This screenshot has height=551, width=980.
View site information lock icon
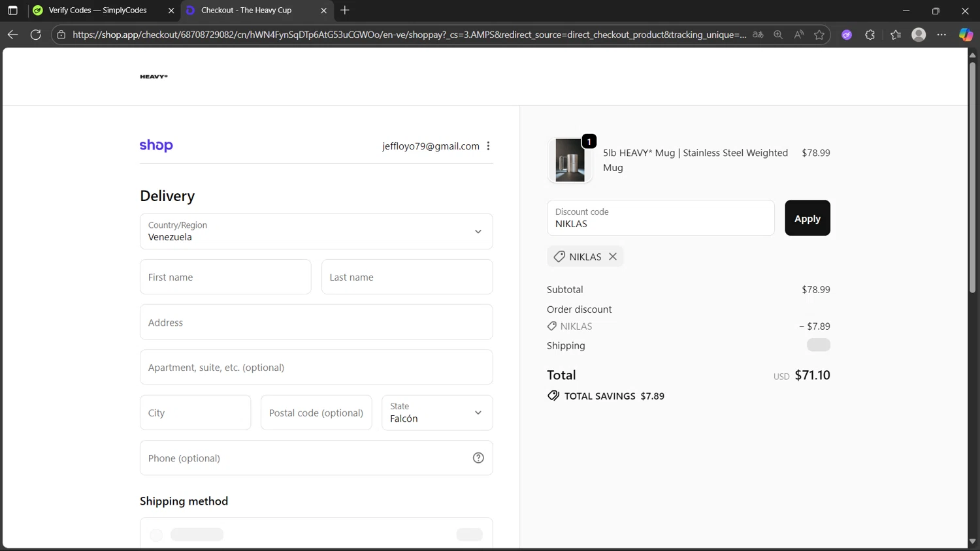pyautogui.click(x=61, y=35)
